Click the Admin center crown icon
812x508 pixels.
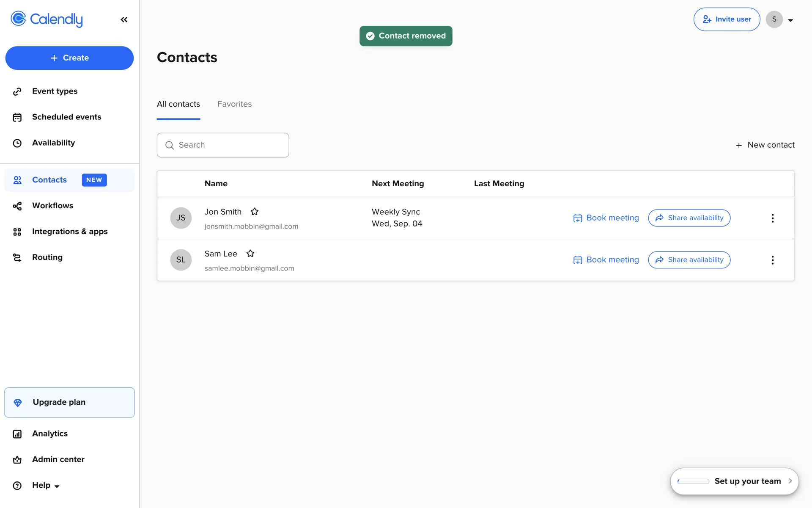click(x=17, y=460)
